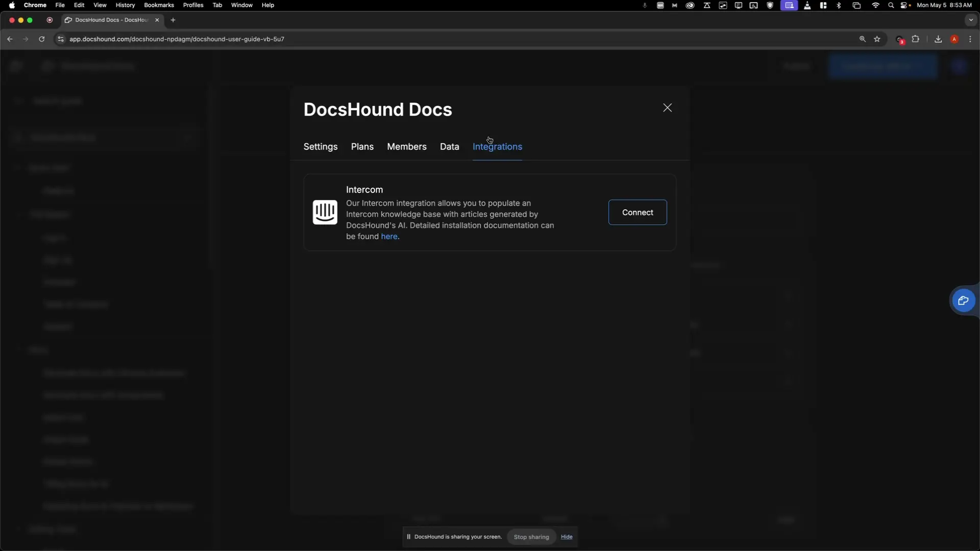The image size is (980, 551).
Task: Open Spotlight search in the menu bar
Action: click(891, 5)
